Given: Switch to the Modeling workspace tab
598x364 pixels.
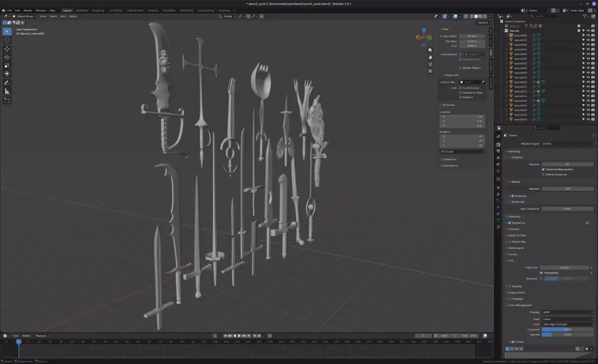Looking at the screenshot, I should coord(82,10).
